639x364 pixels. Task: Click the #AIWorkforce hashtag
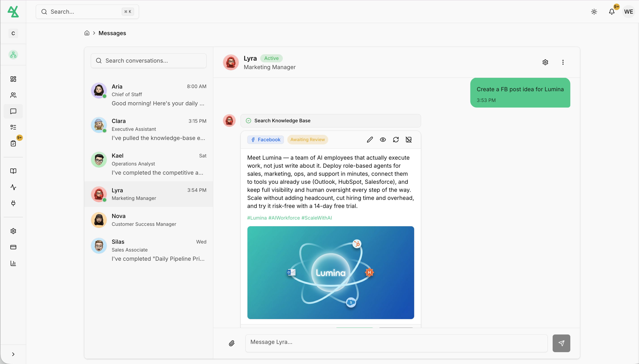point(284,218)
